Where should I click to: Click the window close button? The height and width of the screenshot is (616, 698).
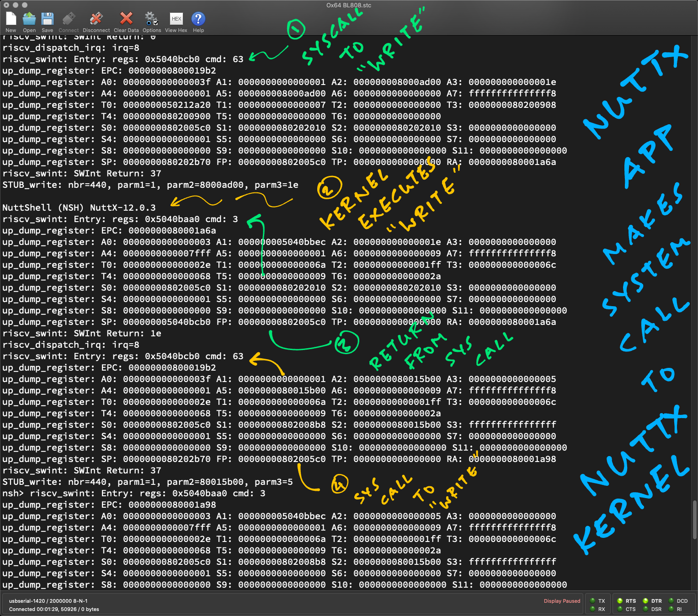[x=6, y=5]
